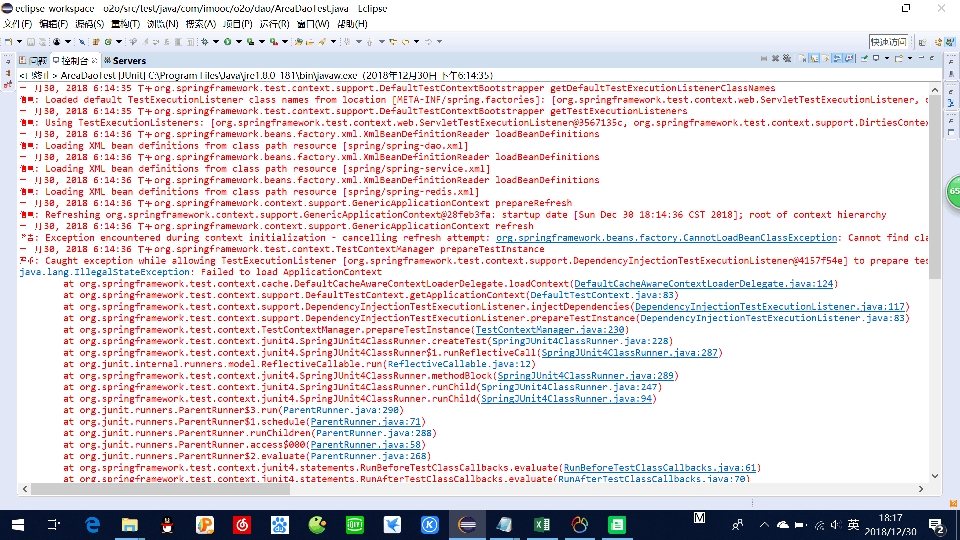Click the green Run toolbar icon
Viewport: 960px width, 540px height.
pos(227,42)
